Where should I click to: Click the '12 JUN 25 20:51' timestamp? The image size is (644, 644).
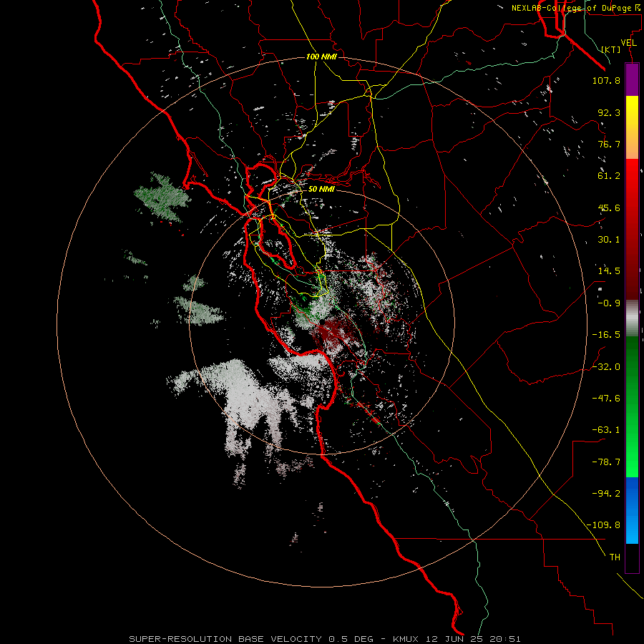(472, 639)
